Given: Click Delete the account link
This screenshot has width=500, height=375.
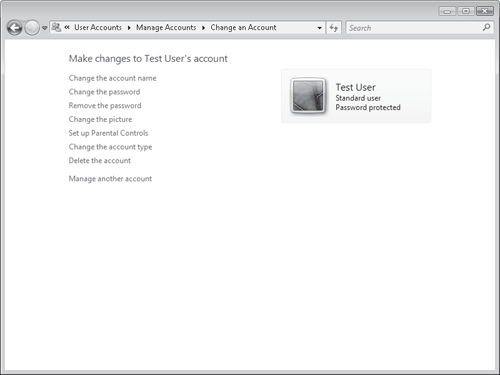Looking at the screenshot, I should (x=100, y=160).
